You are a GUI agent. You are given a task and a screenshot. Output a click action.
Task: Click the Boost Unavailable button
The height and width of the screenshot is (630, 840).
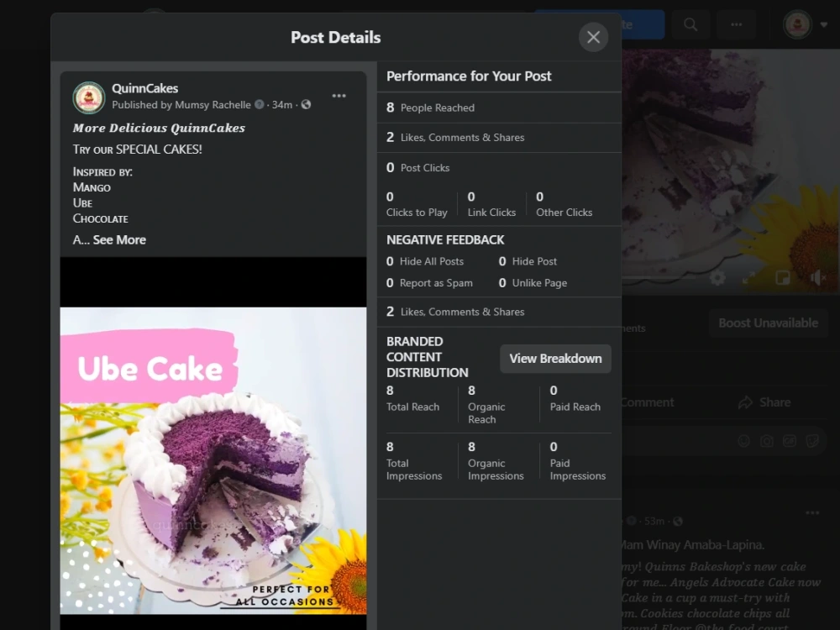tap(769, 323)
